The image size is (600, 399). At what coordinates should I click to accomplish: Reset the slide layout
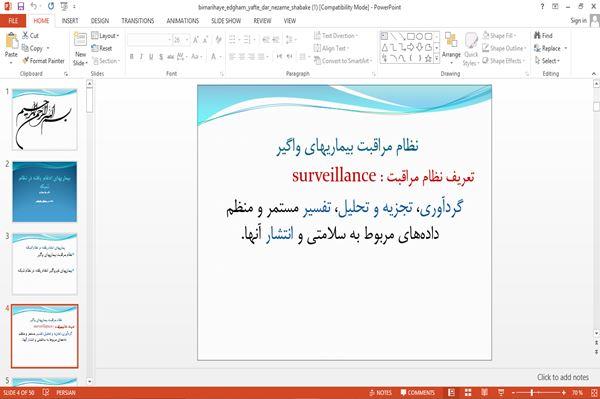102,48
